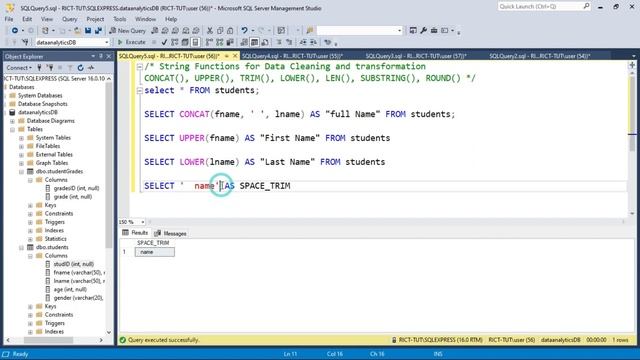
Task: Open the Edit menu
Action: pyautogui.click(x=27, y=19)
